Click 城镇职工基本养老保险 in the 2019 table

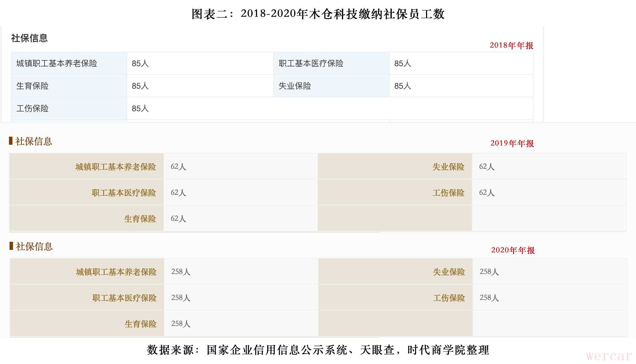(116, 167)
